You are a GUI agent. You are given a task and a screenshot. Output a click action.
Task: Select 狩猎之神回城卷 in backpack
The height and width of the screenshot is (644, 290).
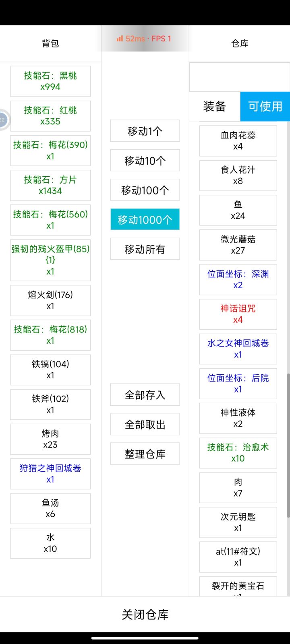pos(50,474)
